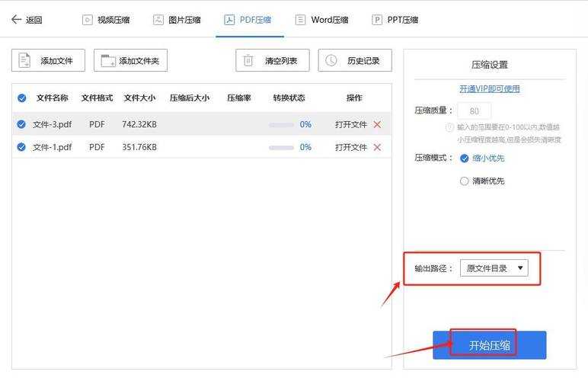Click the PDF compression tab icon

(229, 20)
